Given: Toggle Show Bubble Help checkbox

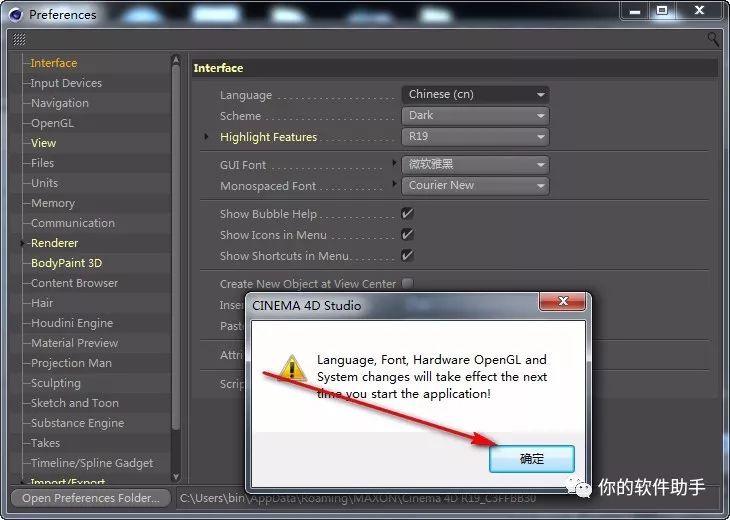Looking at the screenshot, I should click(x=407, y=214).
